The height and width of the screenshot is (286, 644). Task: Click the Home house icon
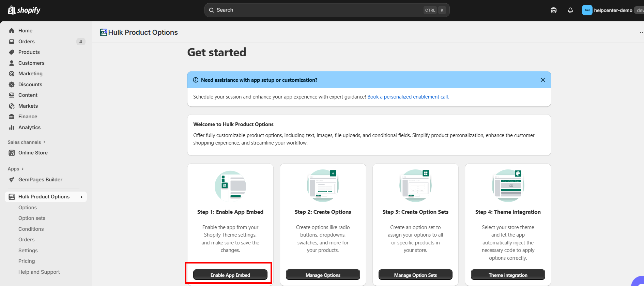(12, 31)
